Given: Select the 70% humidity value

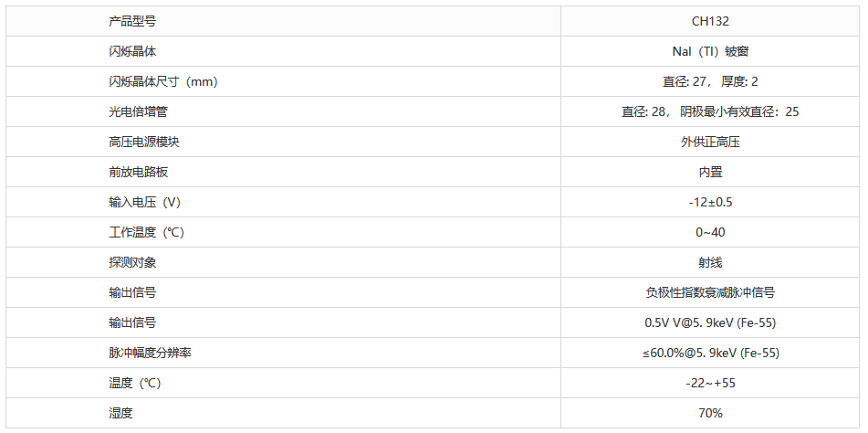Looking at the screenshot, I should tap(710, 413).
